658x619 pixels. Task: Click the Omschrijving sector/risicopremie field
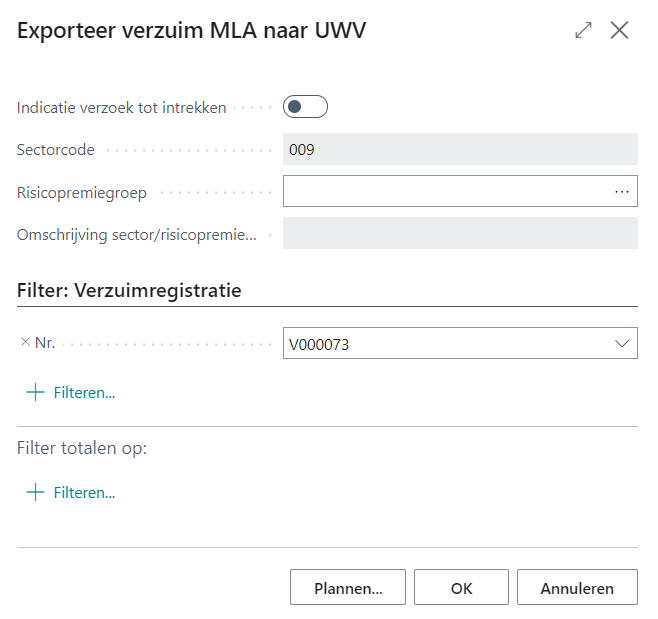[x=460, y=234]
